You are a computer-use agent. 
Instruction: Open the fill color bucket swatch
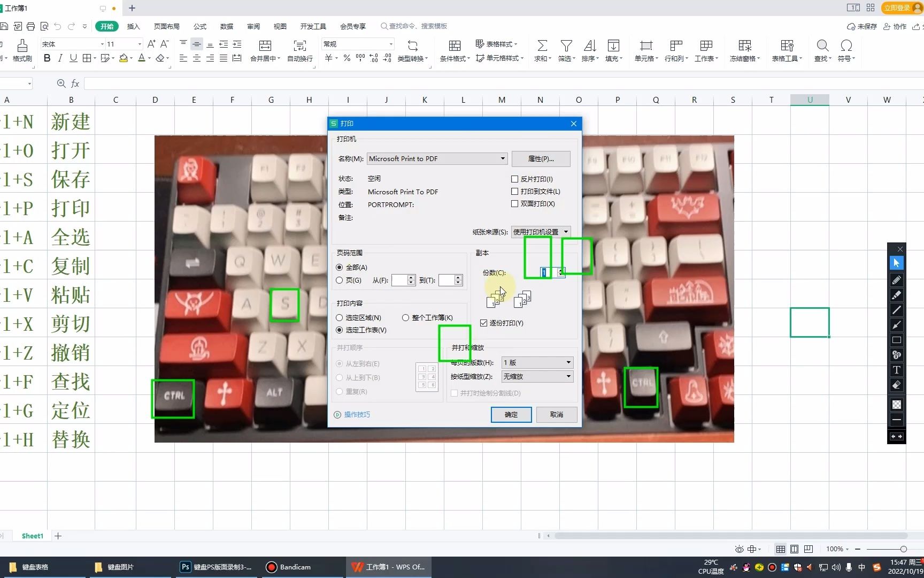(x=124, y=58)
